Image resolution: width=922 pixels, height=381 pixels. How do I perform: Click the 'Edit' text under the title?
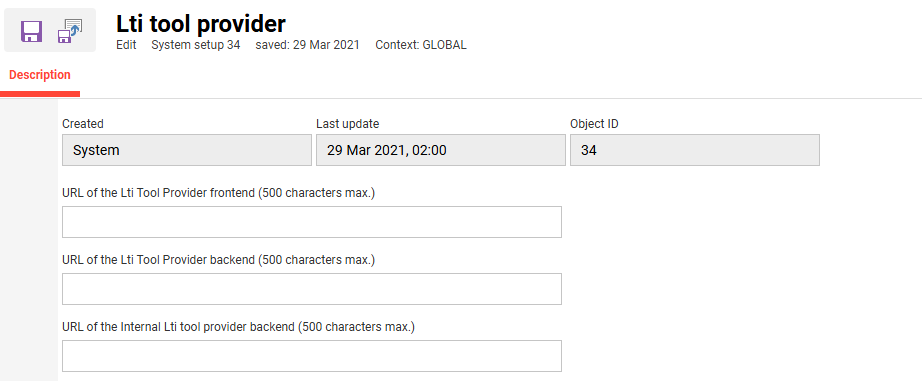pos(126,45)
